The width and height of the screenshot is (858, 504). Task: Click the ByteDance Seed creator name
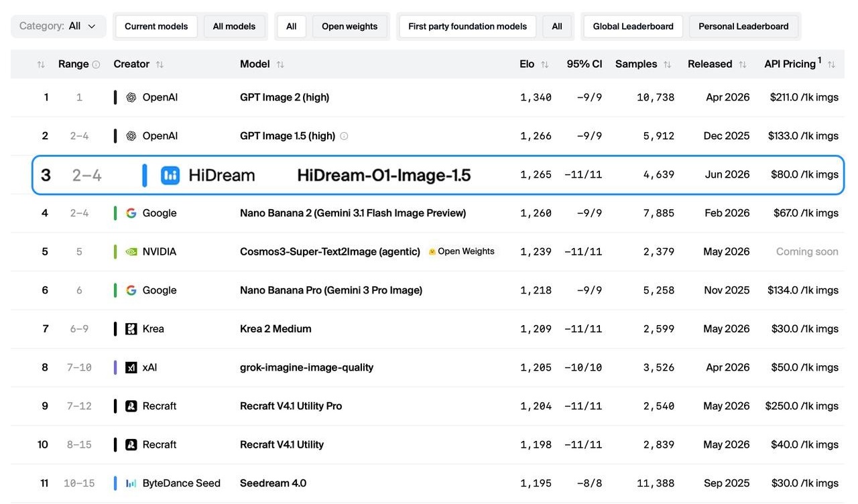pyautogui.click(x=182, y=483)
